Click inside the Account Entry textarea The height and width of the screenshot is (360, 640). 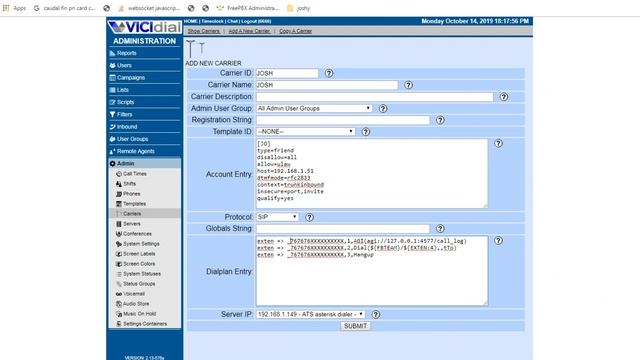pyautogui.click(x=372, y=173)
